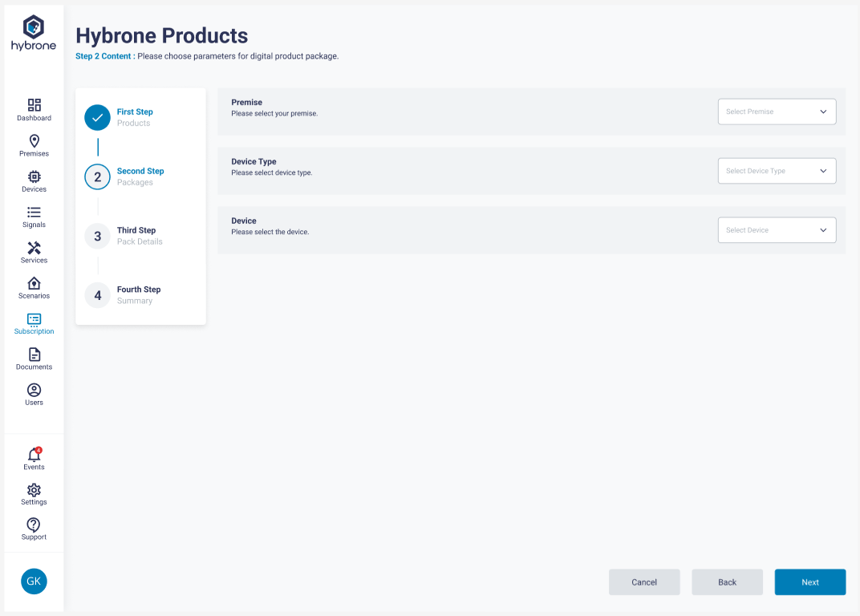The image size is (860, 616).
Task: Select the First Step Products label
Action: coord(135,117)
